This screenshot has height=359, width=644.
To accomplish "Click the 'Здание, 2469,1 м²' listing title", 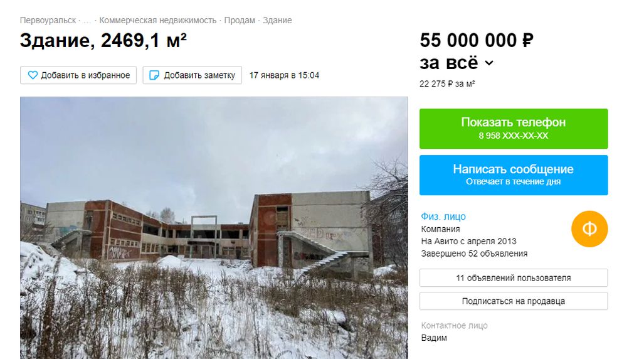I will click(103, 40).
